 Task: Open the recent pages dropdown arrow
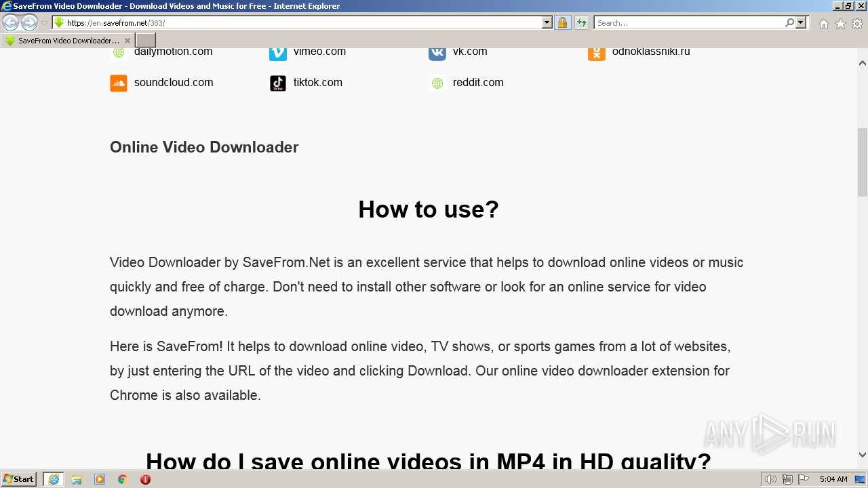point(44,23)
